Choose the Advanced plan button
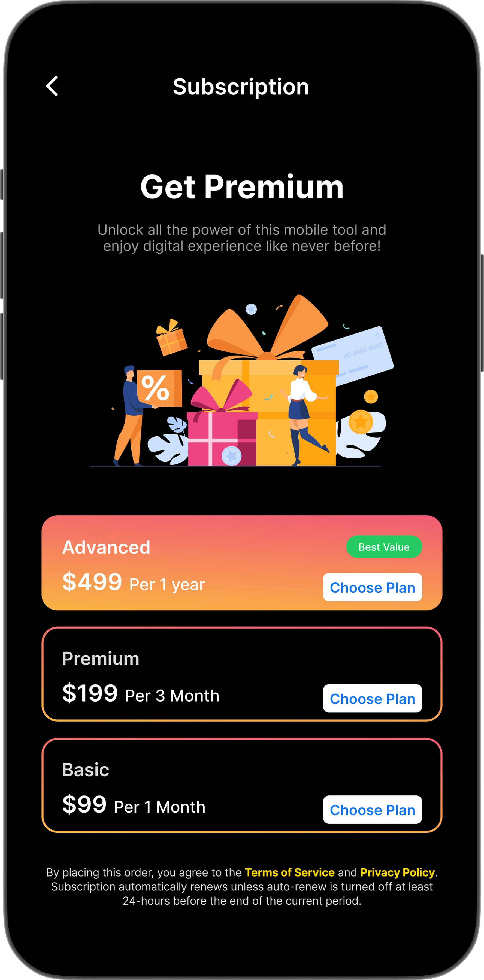The height and width of the screenshot is (980, 484). 373,587
